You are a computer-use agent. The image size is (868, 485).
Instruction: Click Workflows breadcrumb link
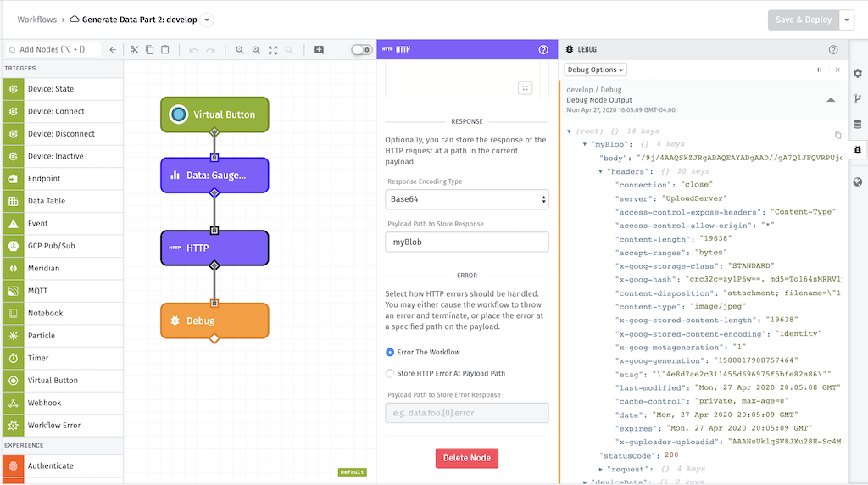[37, 20]
